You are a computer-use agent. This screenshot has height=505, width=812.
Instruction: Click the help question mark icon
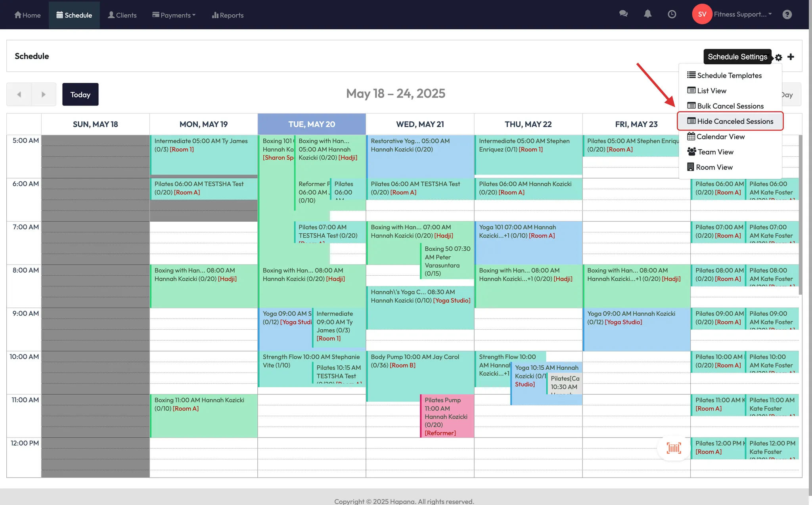point(787,15)
